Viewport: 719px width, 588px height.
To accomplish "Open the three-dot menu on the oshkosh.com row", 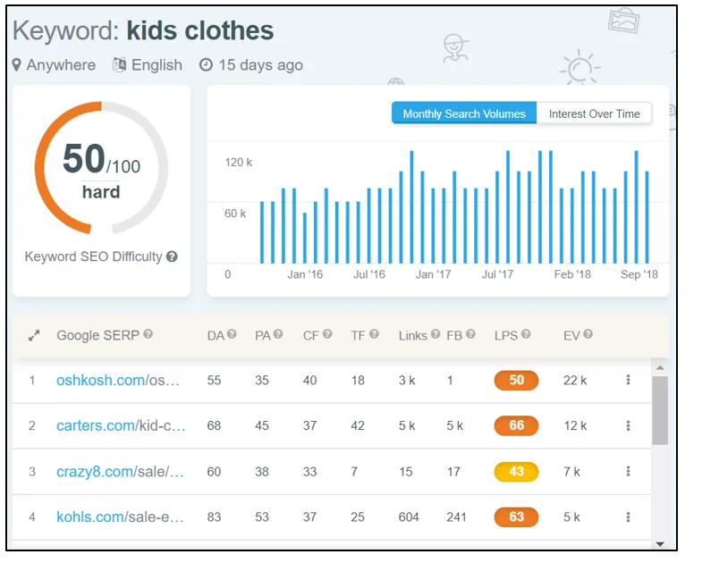I will coord(627,381).
